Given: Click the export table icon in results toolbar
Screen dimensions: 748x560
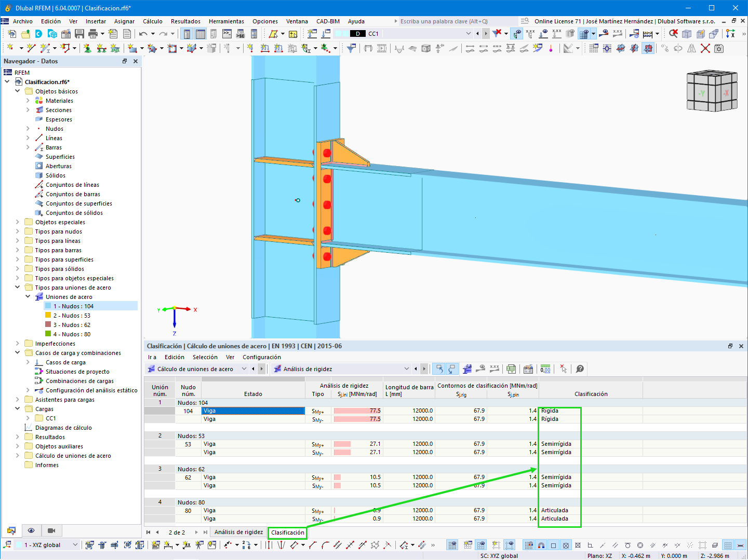Looking at the screenshot, I should tap(511, 369).
